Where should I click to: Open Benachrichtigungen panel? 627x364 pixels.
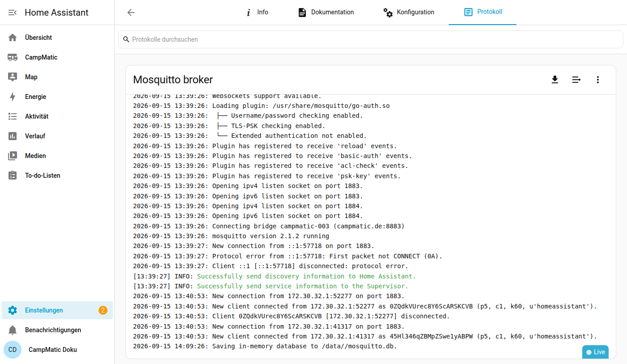(57, 330)
